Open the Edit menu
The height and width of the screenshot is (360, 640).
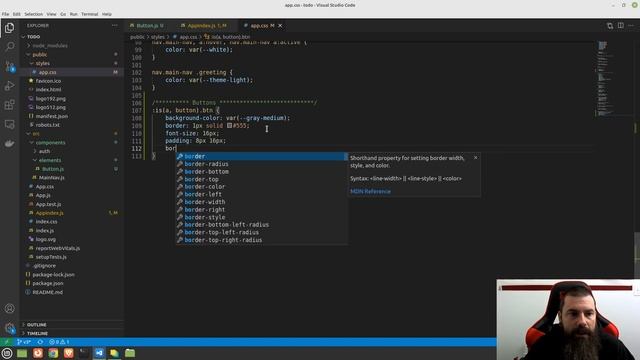coord(17,14)
